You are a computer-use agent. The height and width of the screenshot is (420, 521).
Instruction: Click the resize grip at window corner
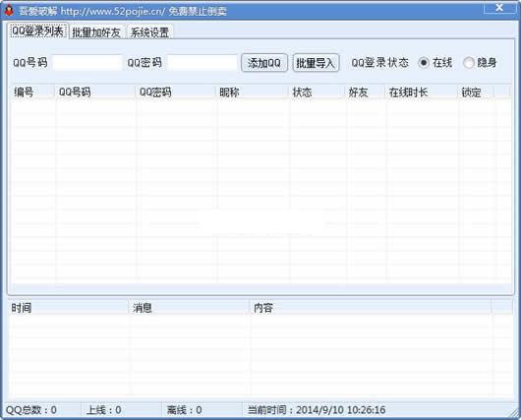(513, 413)
